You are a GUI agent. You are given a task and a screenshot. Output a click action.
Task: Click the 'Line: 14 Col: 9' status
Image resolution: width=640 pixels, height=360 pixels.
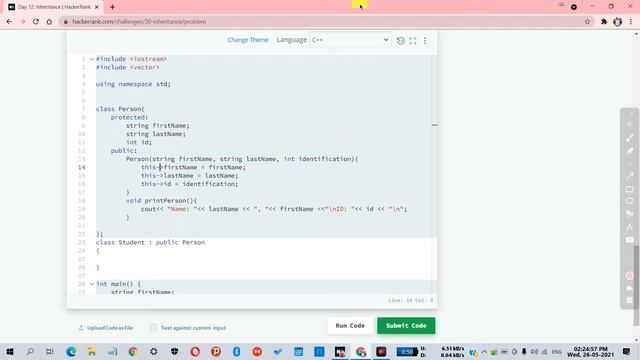pos(411,300)
